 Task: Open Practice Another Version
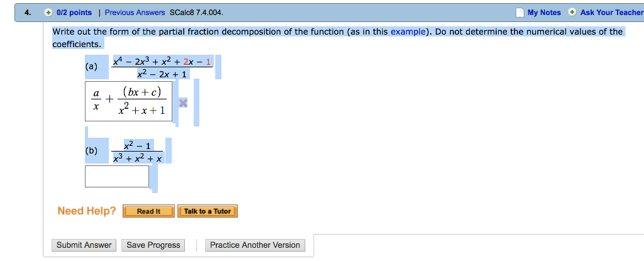[255, 245]
